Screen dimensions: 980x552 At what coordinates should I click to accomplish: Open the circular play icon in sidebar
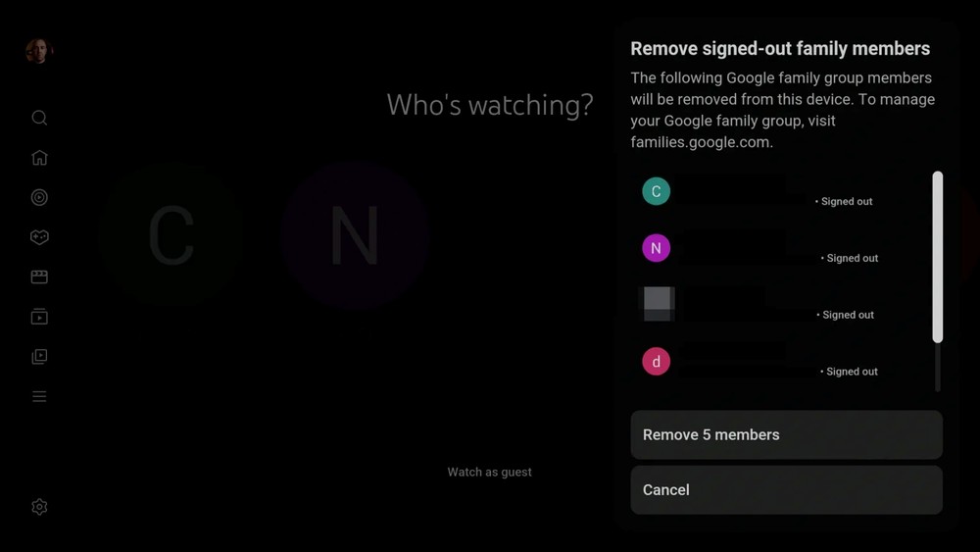click(39, 197)
